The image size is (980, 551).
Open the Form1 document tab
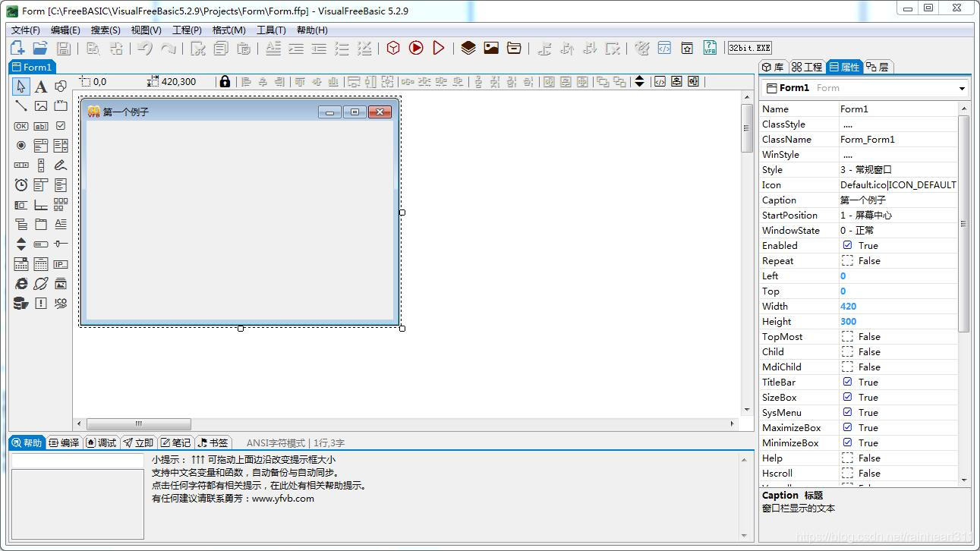point(31,67)
